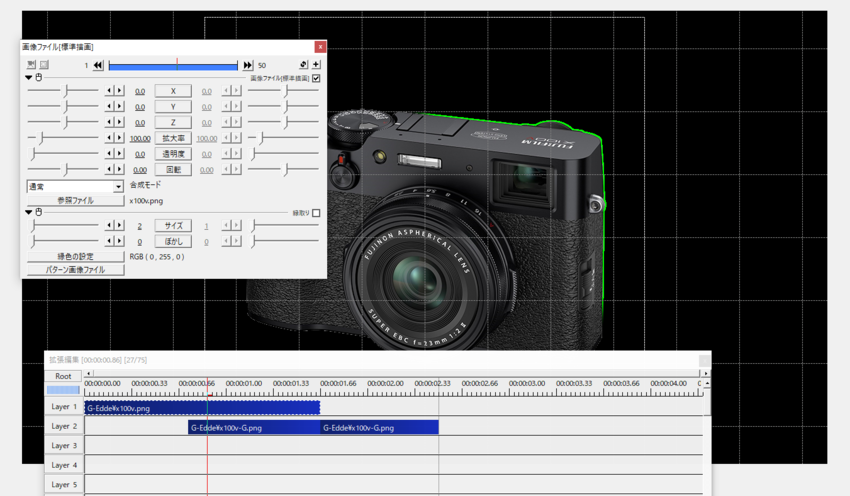
Task: Decrease 拡大率 using its left arrow
Action: point(110,138)
